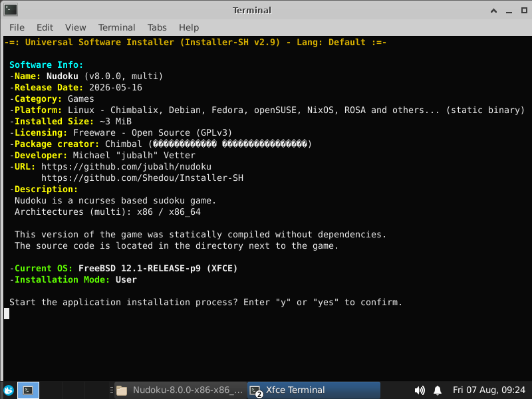Click the 'Nudoku' name text
Image resolution: width=532 pixels, height=399 pixels.
(63, 76)
